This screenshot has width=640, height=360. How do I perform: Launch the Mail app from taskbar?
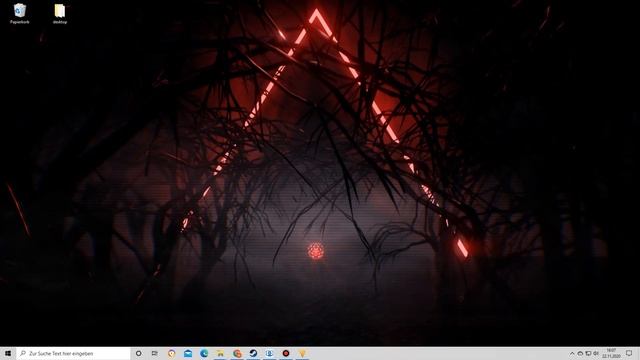coord(188,353)
